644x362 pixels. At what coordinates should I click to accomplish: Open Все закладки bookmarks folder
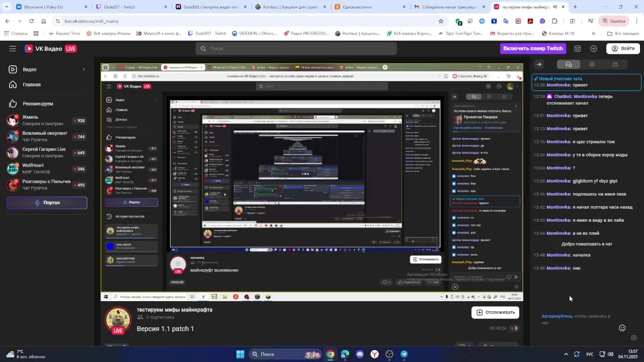pos(623,34)
